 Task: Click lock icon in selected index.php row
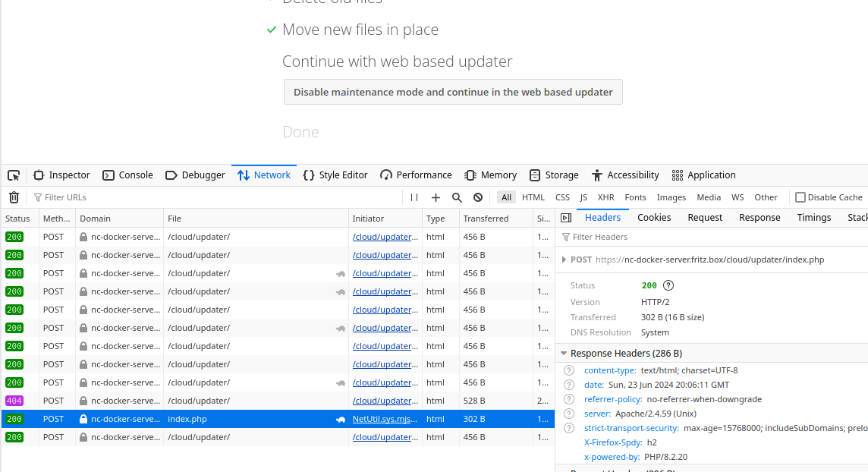click(83, 419)
